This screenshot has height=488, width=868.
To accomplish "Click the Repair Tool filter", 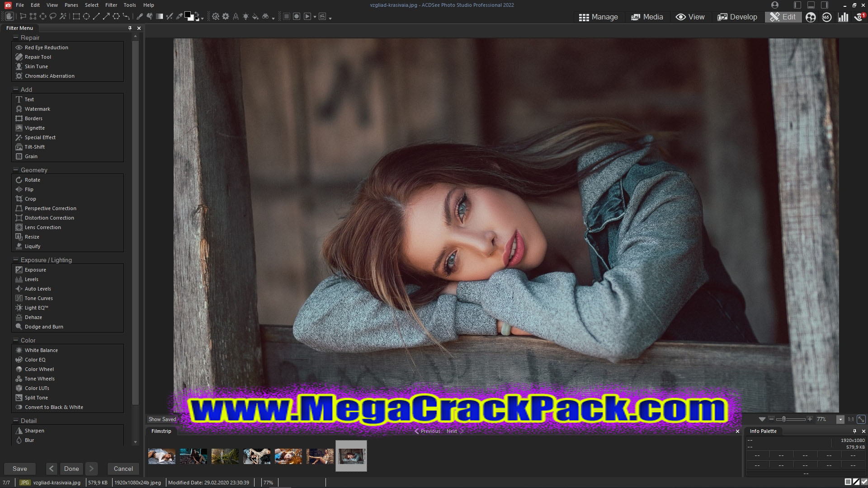I will click(x=38, y=56).
